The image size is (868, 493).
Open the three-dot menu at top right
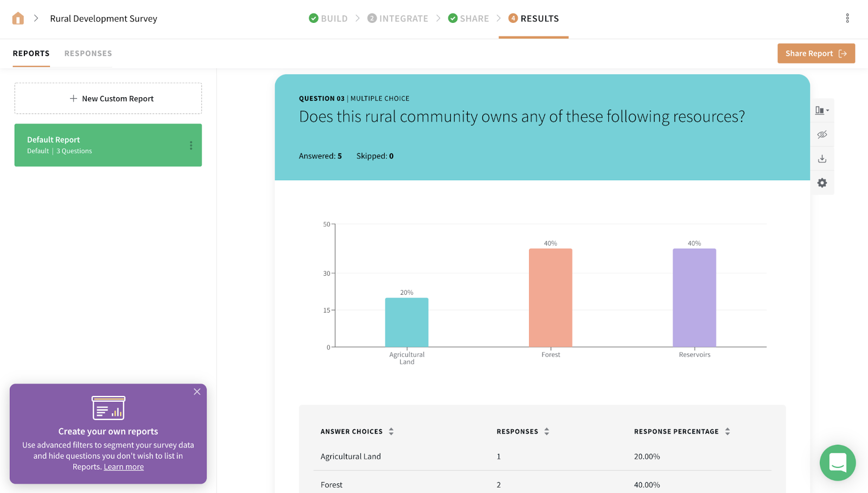coord(847,18)
